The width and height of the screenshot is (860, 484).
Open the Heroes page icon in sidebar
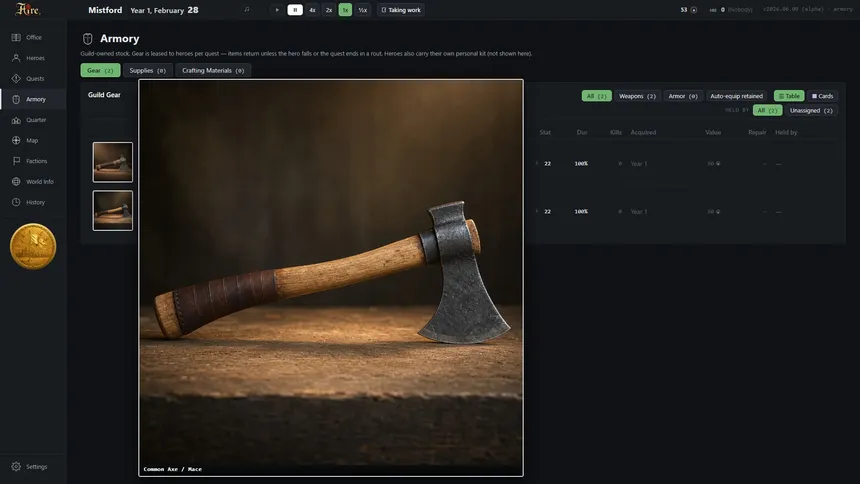pos(16,58)
